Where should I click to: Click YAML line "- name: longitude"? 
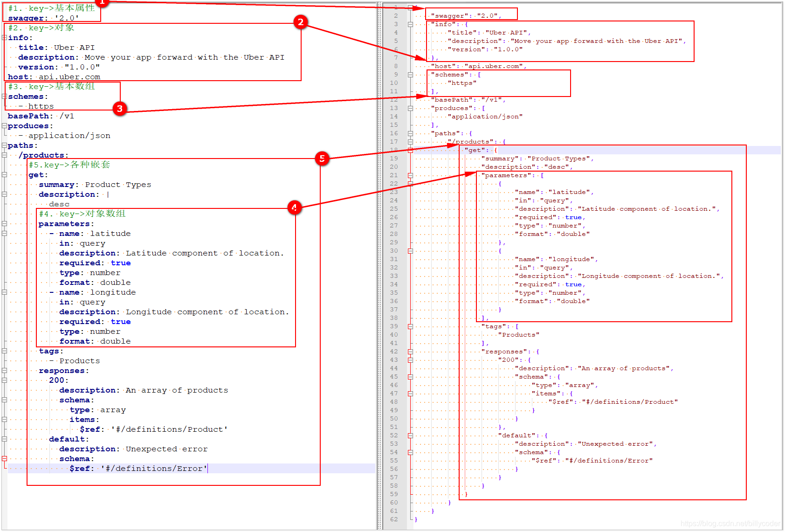92,292
